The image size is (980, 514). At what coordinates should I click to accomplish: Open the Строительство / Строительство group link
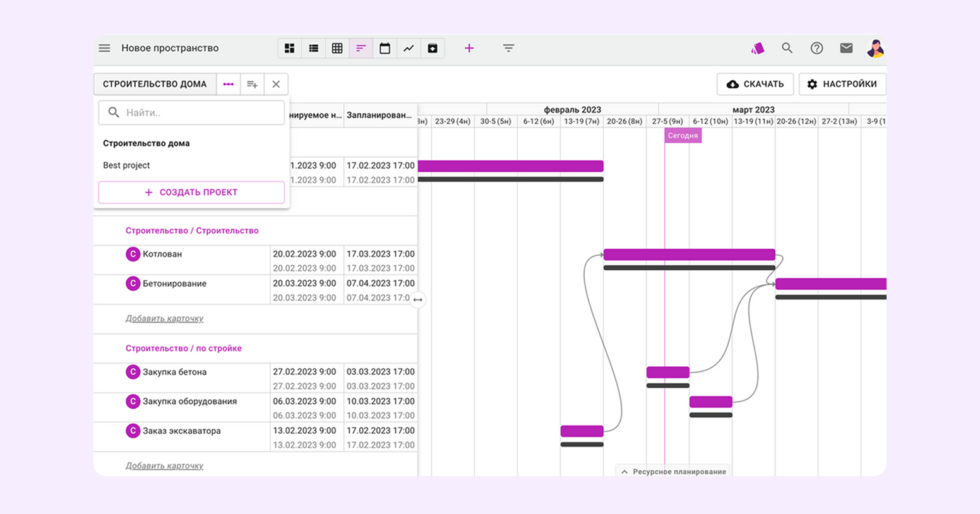click(192, 230)
